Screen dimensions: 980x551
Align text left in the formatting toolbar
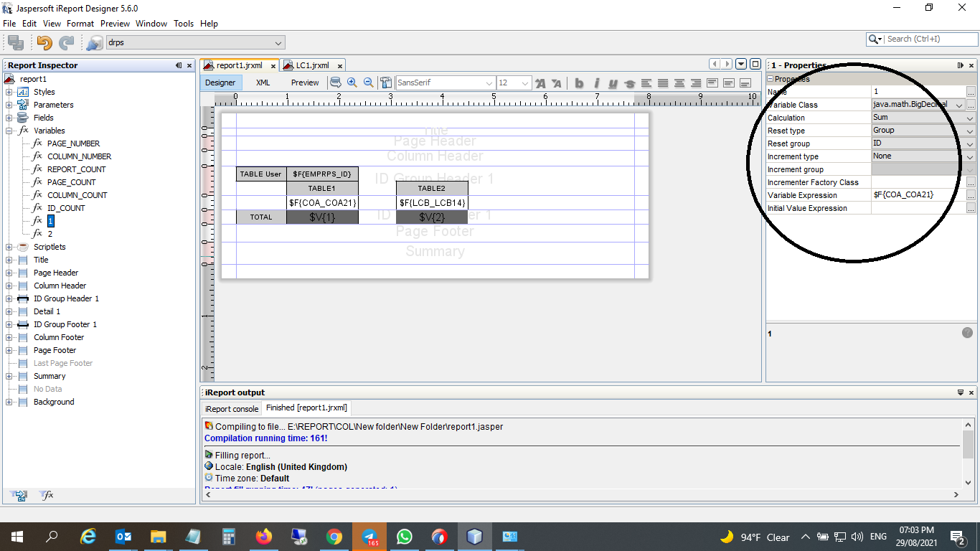(x=646, y=83)
